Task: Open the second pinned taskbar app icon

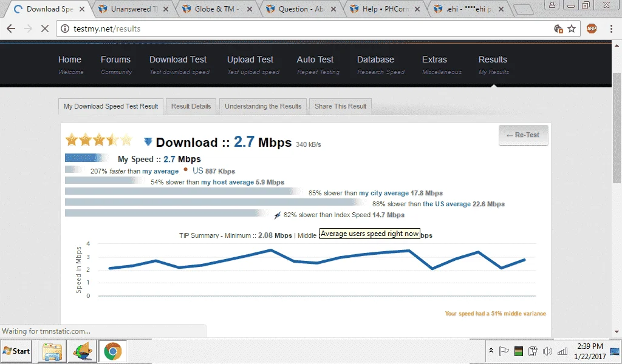Action: pos(83,351)
